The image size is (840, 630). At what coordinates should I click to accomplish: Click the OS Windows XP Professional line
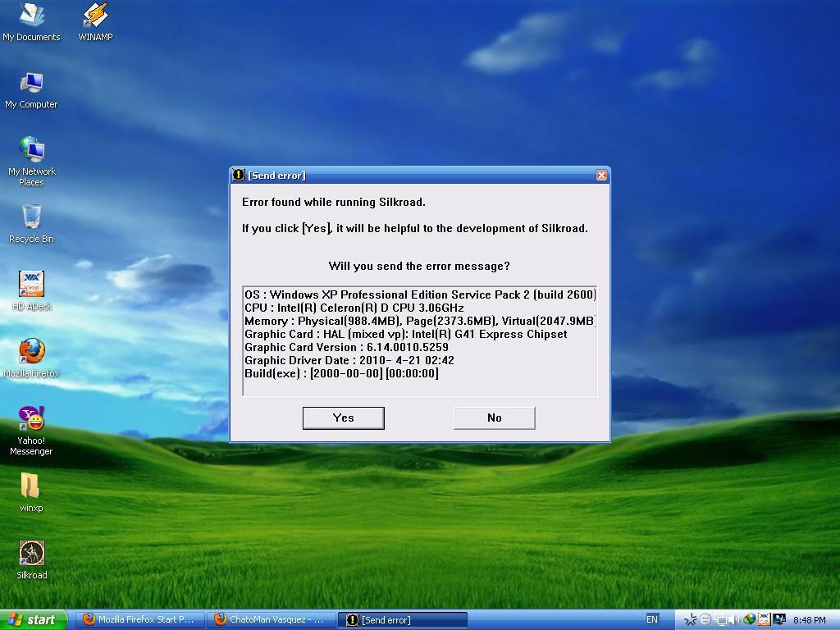point(420,294)
